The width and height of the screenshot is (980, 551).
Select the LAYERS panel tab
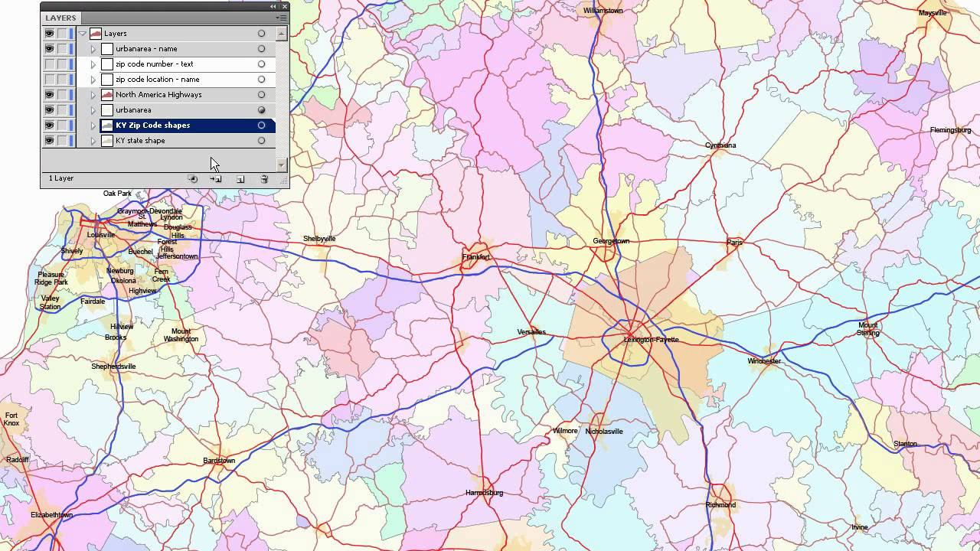tap(60, 18)
